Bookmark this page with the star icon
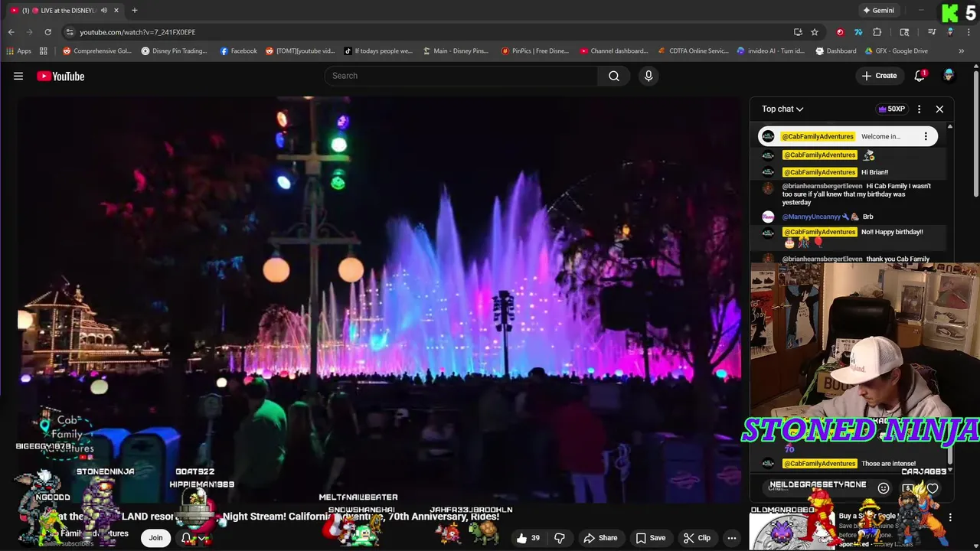Screen dimensions: 980x551 [815, 32]
